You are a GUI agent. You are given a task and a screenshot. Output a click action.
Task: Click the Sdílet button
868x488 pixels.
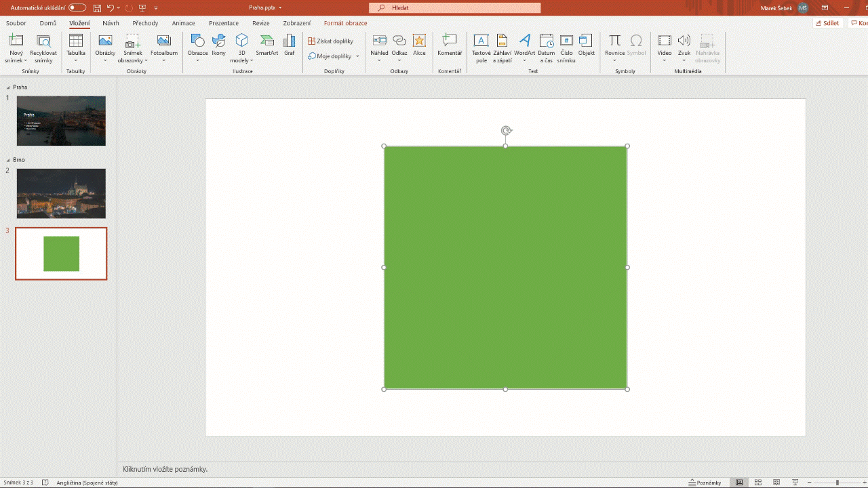(x=827, y=22)
